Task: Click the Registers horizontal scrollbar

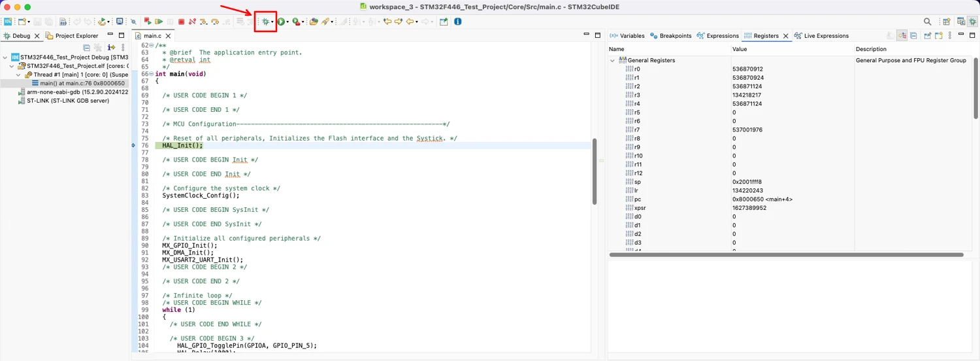Action: pyautogui.click(x=786, y=254)
